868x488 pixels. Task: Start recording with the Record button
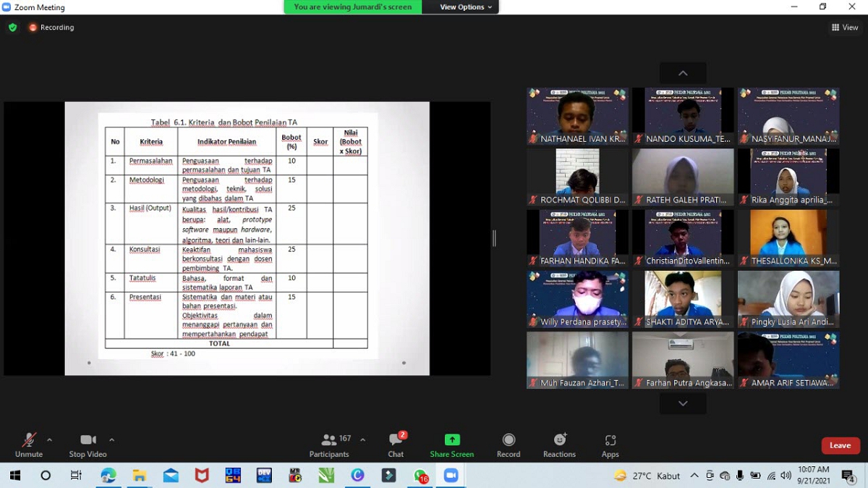[x=509, y=440]
